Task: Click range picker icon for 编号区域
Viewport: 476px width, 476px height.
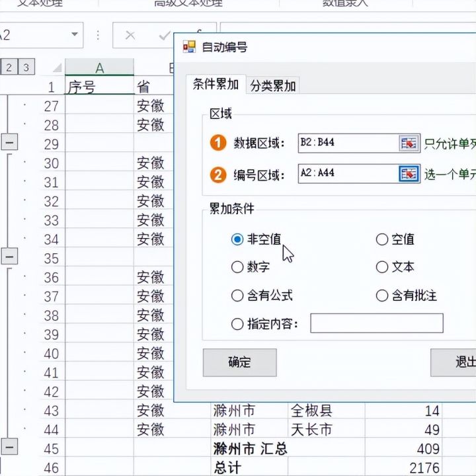Action: tap(409, 174)
